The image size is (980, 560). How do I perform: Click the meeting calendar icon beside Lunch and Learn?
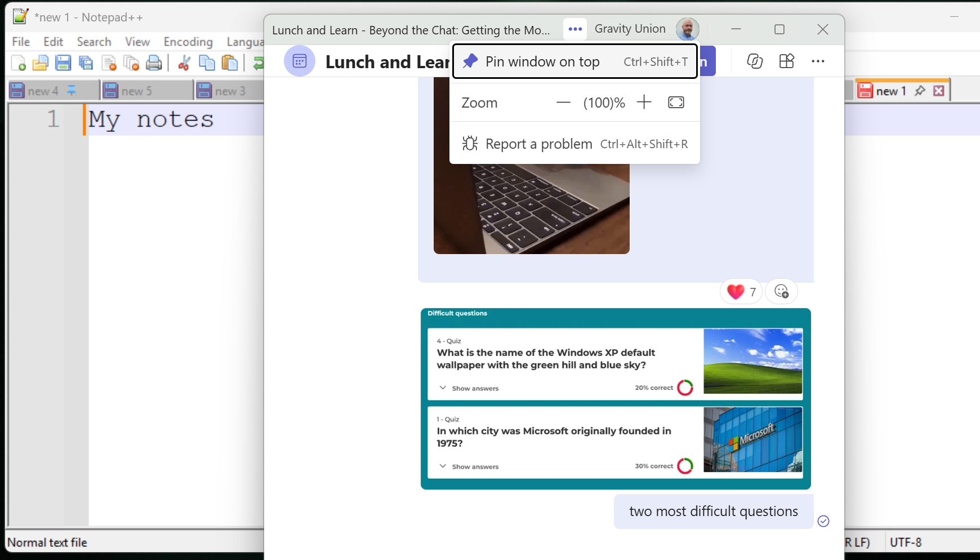[300, 61]
